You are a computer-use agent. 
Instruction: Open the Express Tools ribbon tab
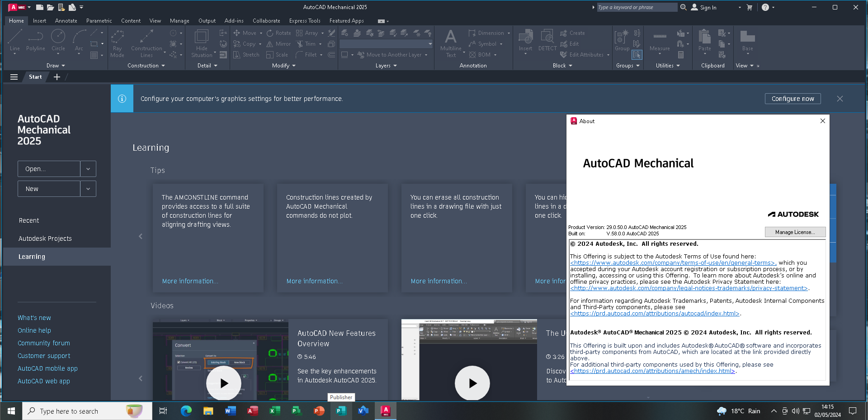click(305, 21)
